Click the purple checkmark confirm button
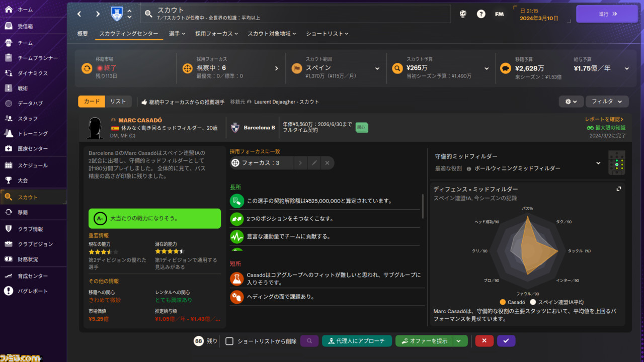Image resolution: width=644 pixels, height=362 pixels. coord(506,341)
